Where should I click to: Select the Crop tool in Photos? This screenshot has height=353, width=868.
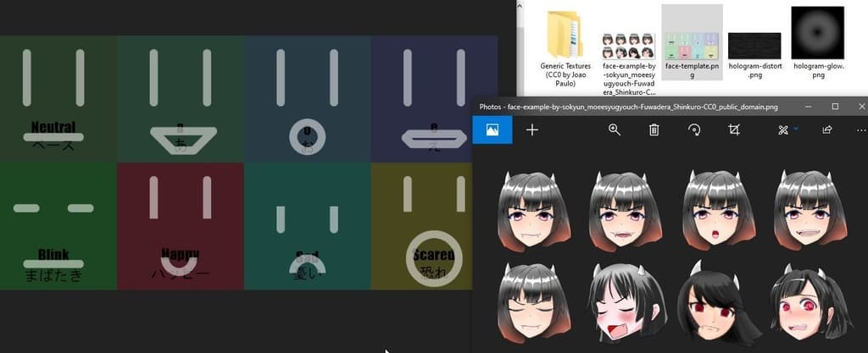coord(734,130)
